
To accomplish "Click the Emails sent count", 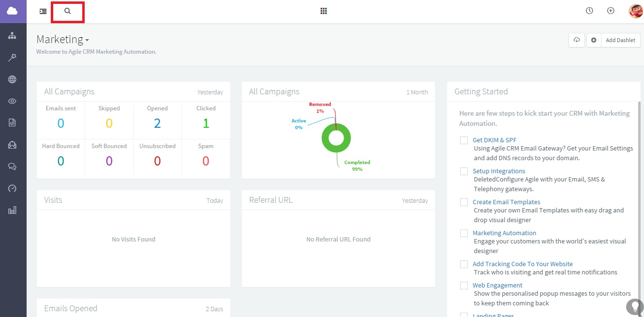I will tap(60, 123).
